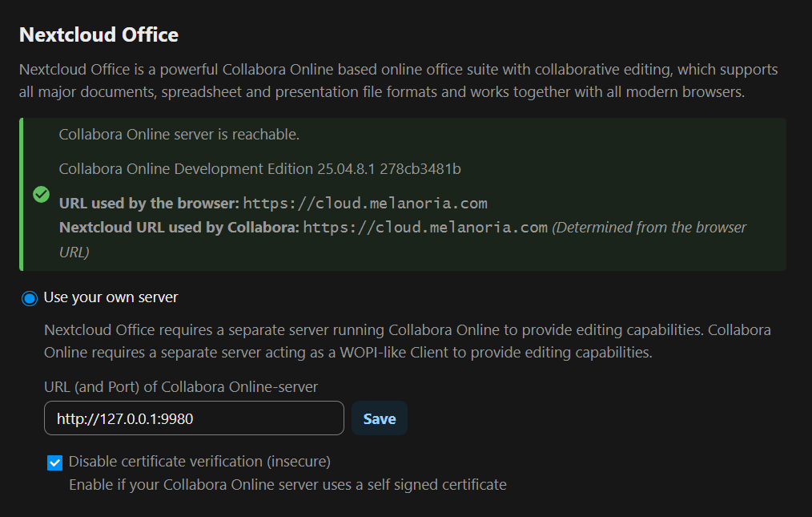
Task: Click the bold "Nextcloud URL used by Collabora:" label
Action: (179, 228)
